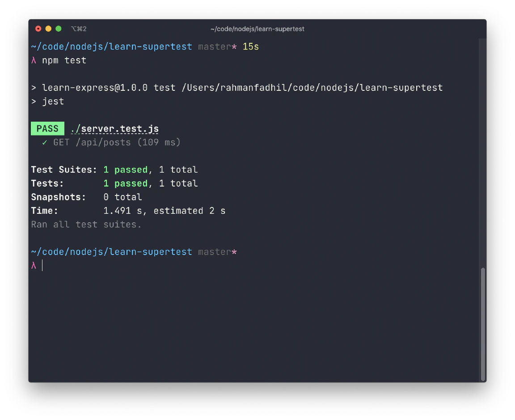Screen dimensions: 515x420
Task: Click the pink lambda prompt before npm test
Action: click(34, 60)
